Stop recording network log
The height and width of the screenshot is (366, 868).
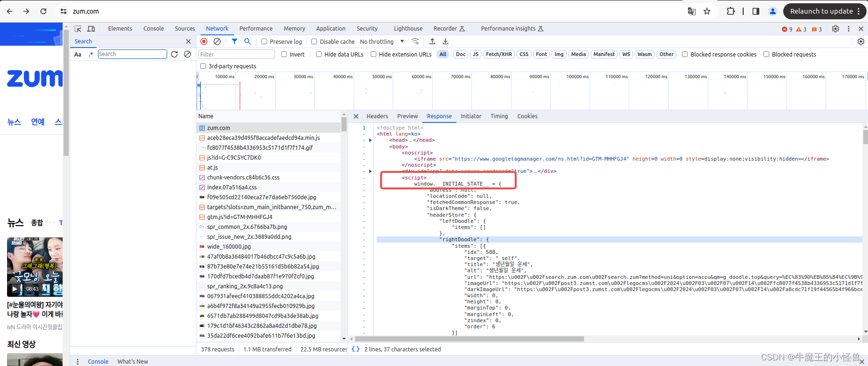[x=204, y=41]
